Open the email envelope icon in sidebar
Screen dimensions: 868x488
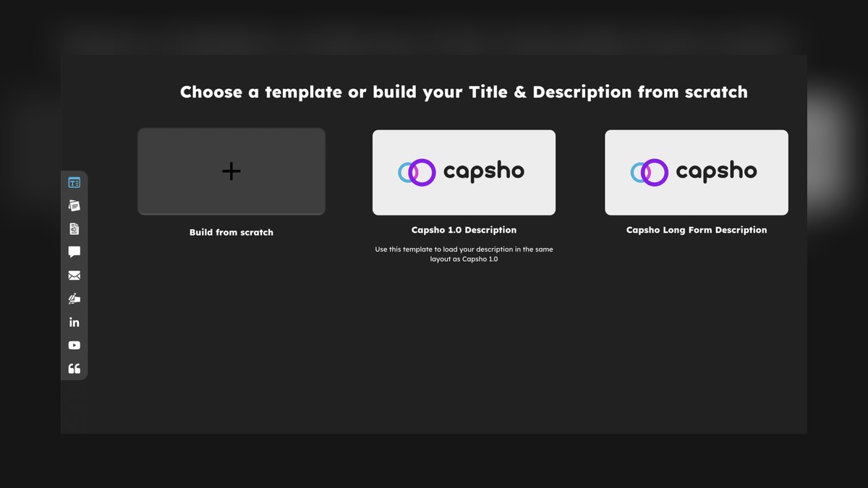[x=74, y=275]
